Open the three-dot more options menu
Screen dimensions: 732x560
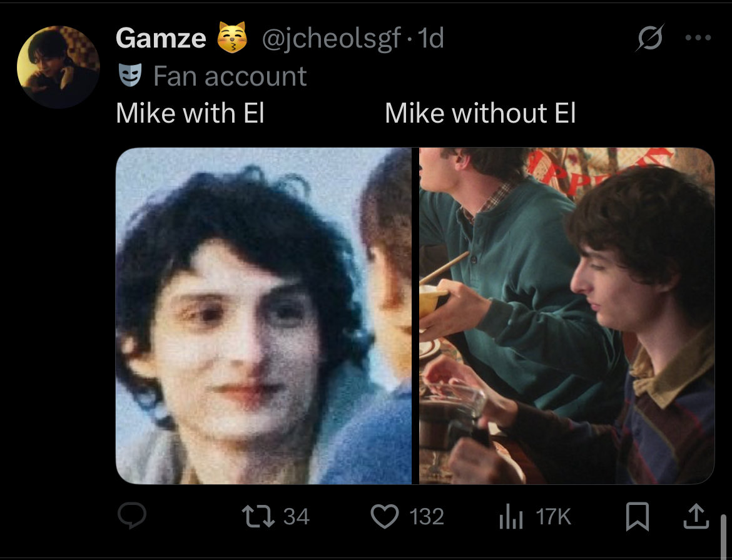click(x=698, y=38)
